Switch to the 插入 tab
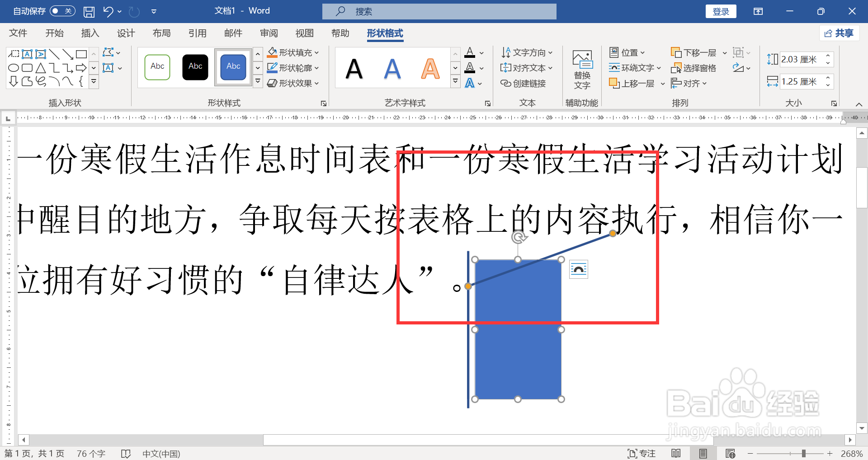 click(90, 33)
